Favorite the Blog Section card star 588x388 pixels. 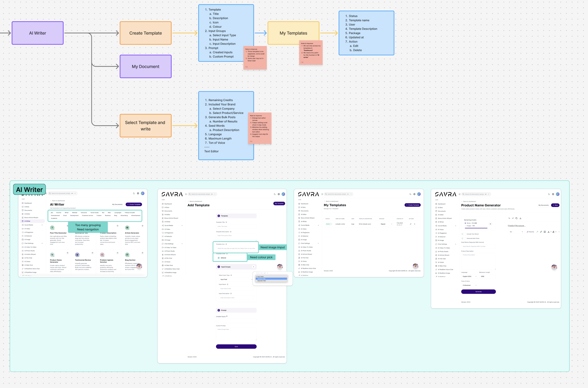click(x=142, y=253)
